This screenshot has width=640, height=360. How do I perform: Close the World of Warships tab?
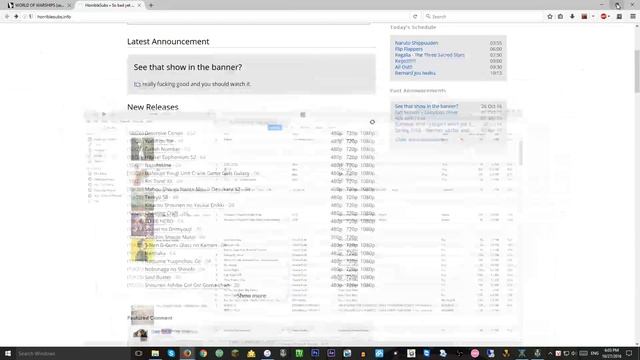tap(69, 5)
